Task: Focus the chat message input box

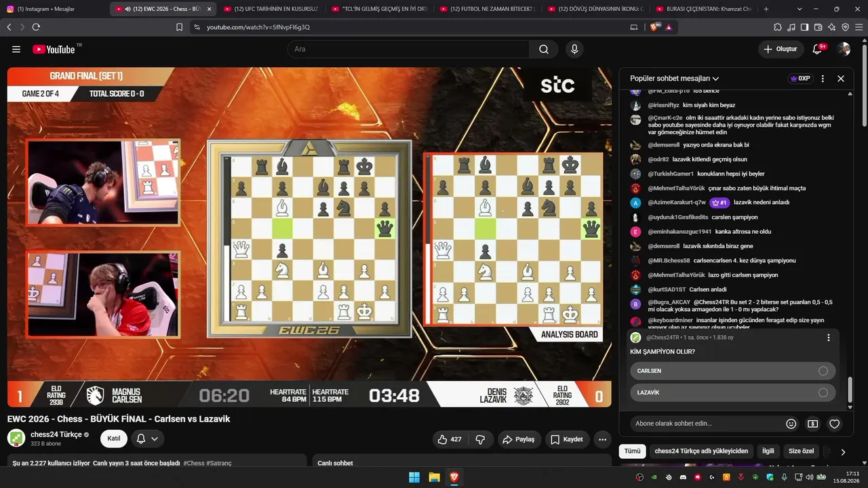Action: 705,424
